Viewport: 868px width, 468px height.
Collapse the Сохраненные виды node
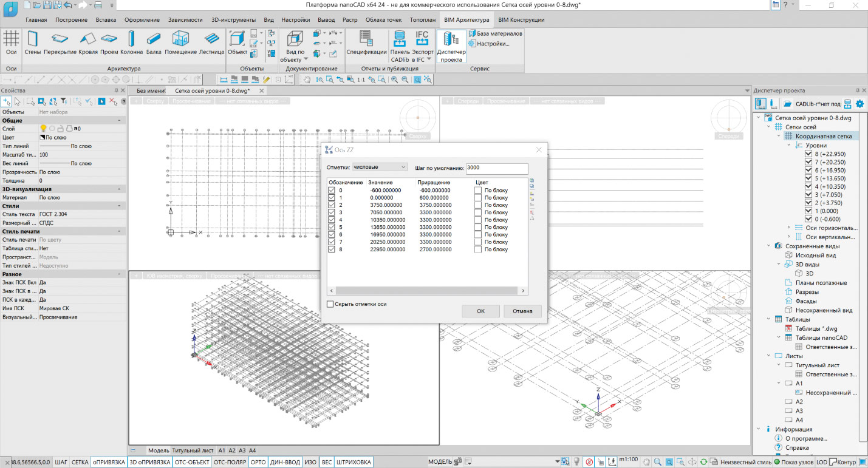point(769,246)
